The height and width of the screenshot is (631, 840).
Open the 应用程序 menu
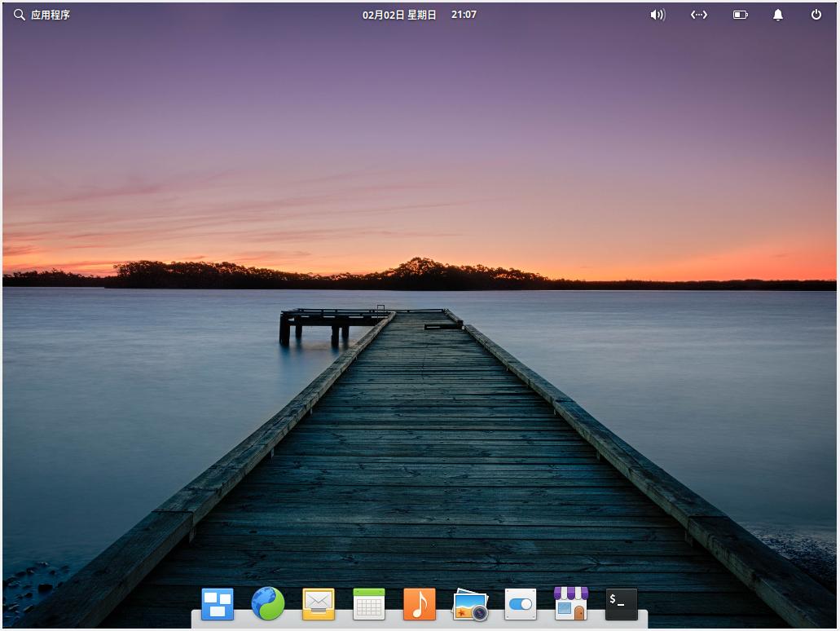coord(51,14)
